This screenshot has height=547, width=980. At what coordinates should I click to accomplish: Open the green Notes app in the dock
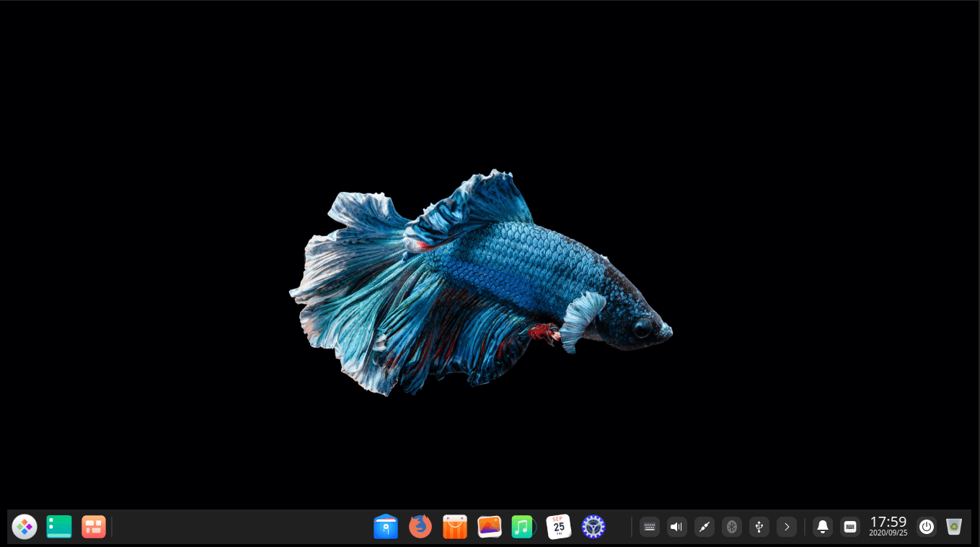[58, 527]
